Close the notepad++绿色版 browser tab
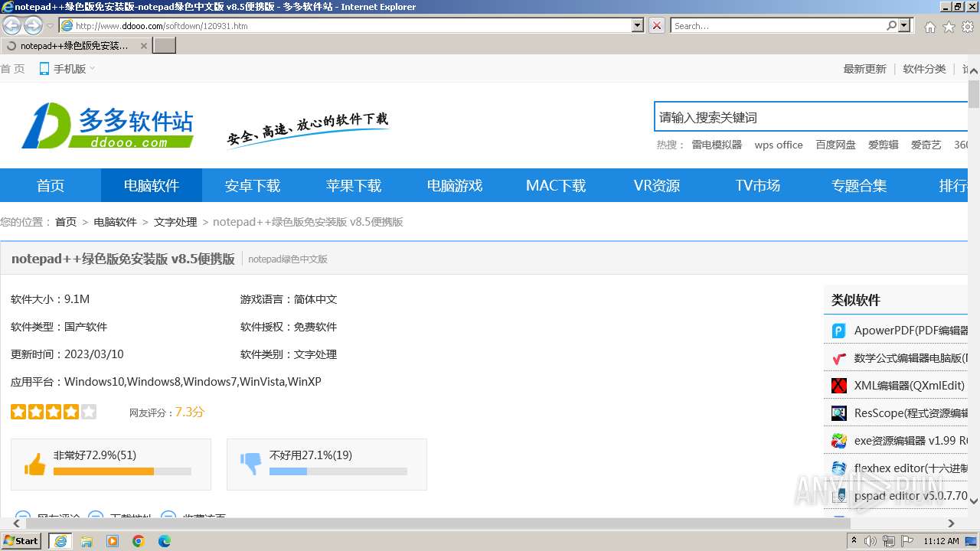980x551 pixels. 144,46
